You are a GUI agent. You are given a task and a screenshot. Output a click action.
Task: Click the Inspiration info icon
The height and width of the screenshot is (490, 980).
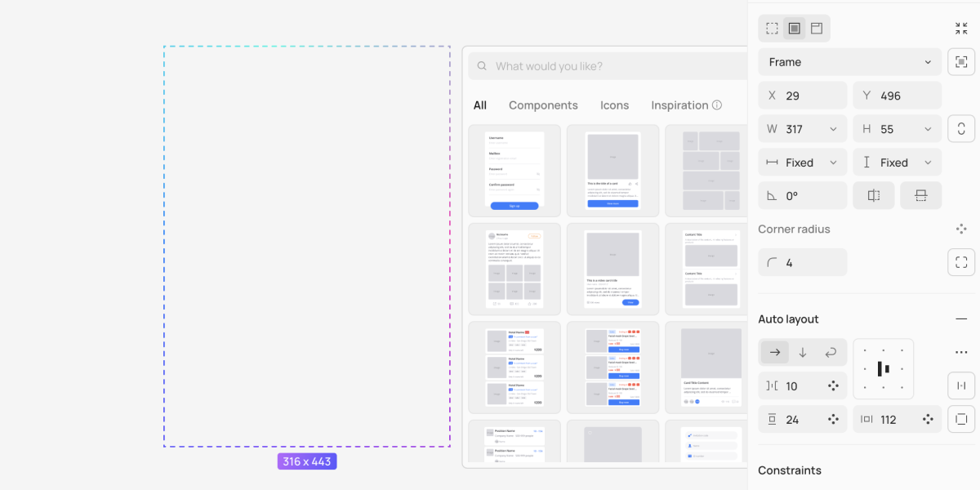pos(717,105)
